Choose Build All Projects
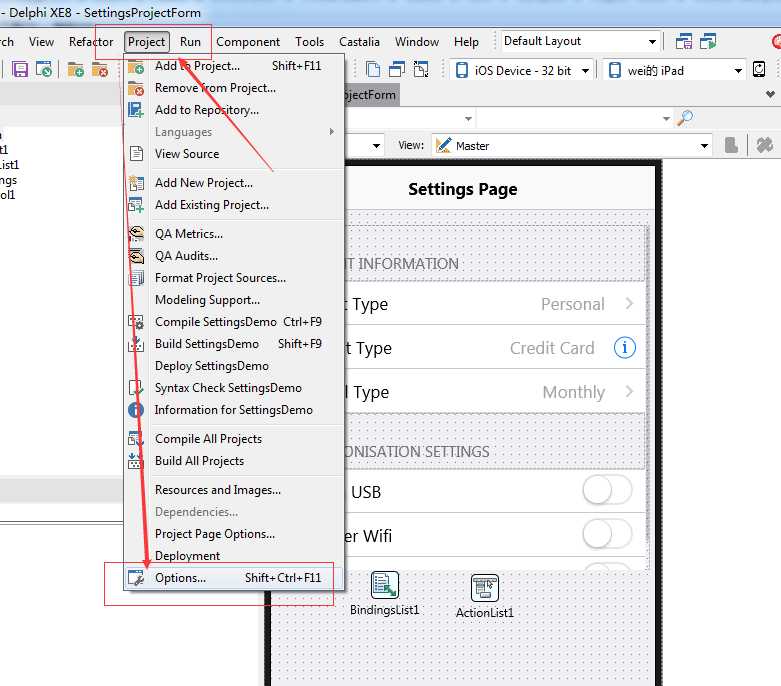 click(234, 460)
